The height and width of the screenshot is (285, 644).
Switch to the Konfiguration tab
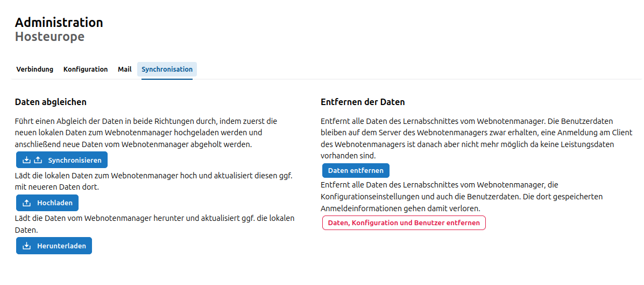(x=86, y=69)
